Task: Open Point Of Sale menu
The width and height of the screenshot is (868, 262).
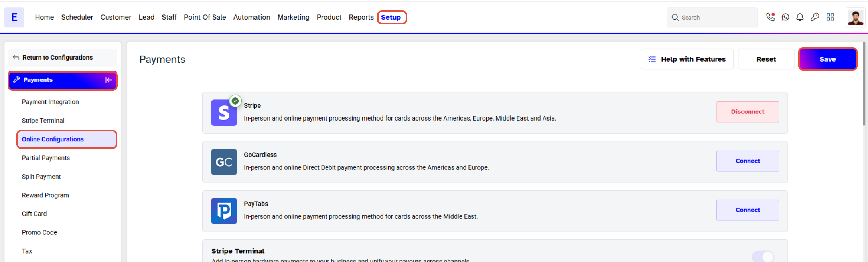Action: pyautogui.click(x=205, y=17)
